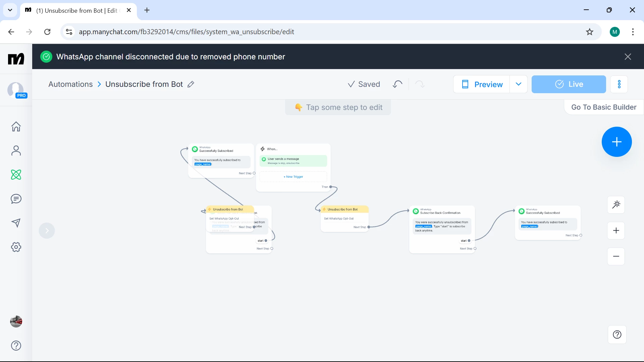Viewport: 644px width, 362px height.
Task: Undo the last change
Action: click(x=397, y=84)
